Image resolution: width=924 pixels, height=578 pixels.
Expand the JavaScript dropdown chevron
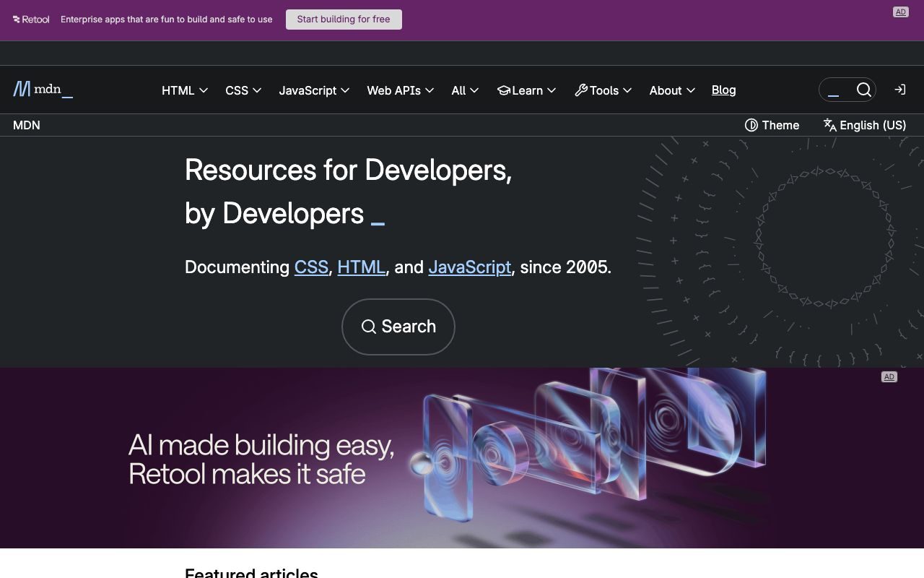click(345, 90)
